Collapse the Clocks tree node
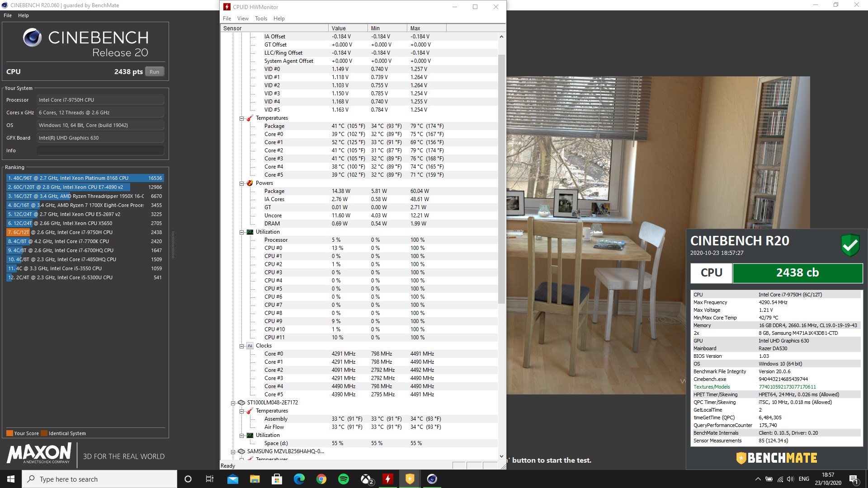This screenshot has width=868, height=488. [241, 346]
